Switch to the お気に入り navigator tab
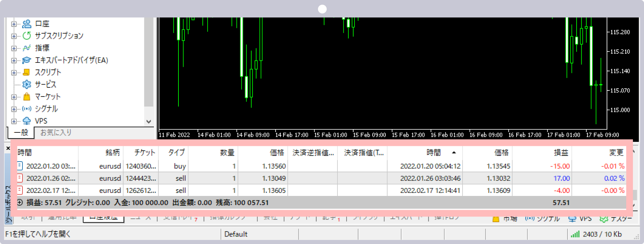 56,132
